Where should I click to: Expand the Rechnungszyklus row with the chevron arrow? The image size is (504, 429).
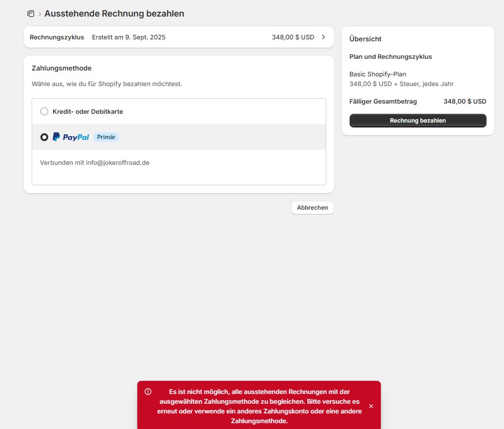click(x=323, y=37)
